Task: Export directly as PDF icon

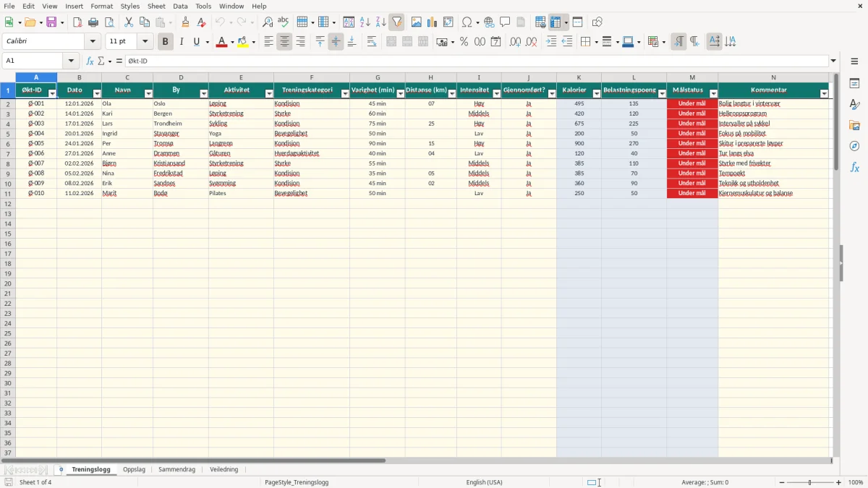Action: click(77, 22)
